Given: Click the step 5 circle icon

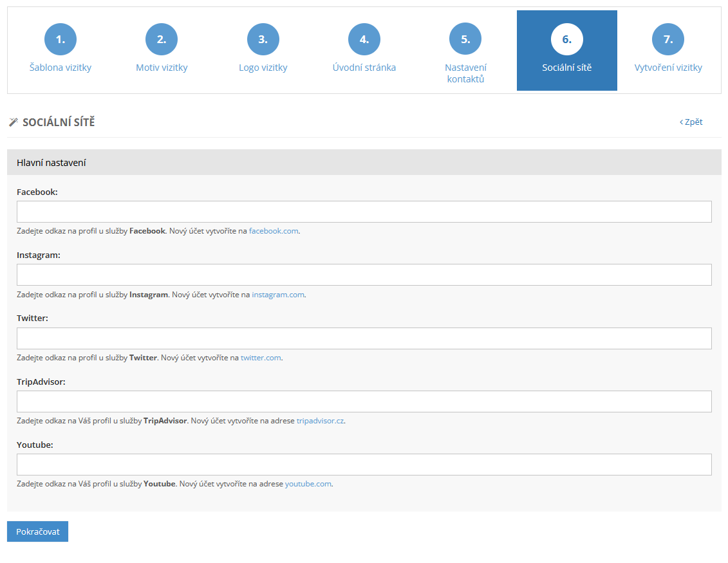Looking at the screenshot, I should click(465, 39).
